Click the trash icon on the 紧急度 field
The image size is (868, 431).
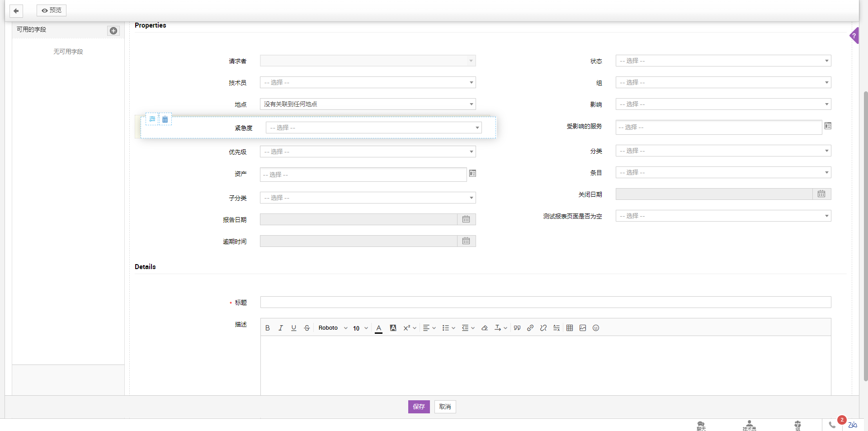point(165,119)
